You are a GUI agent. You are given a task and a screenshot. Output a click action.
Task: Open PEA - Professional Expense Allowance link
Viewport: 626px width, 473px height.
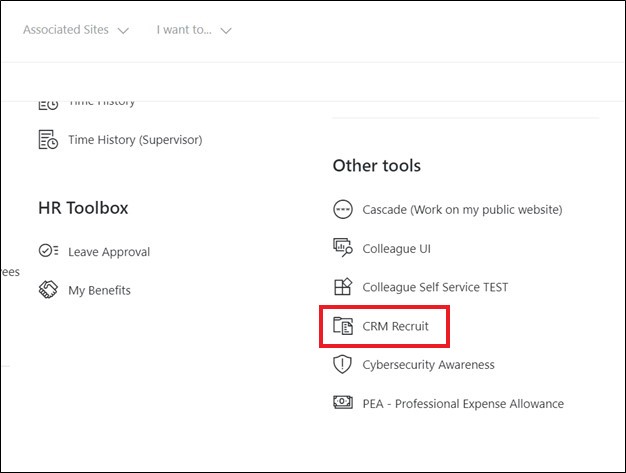click(463, 404)
